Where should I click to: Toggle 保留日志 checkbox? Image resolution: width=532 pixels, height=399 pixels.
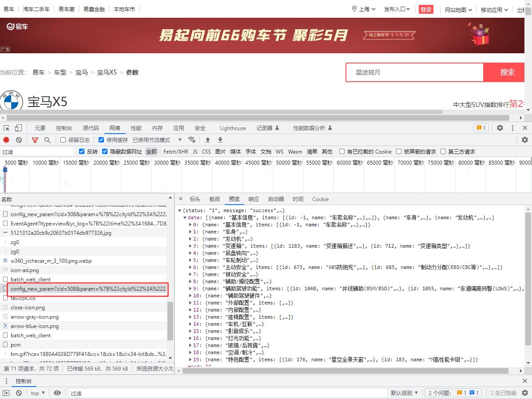point(63,140)
